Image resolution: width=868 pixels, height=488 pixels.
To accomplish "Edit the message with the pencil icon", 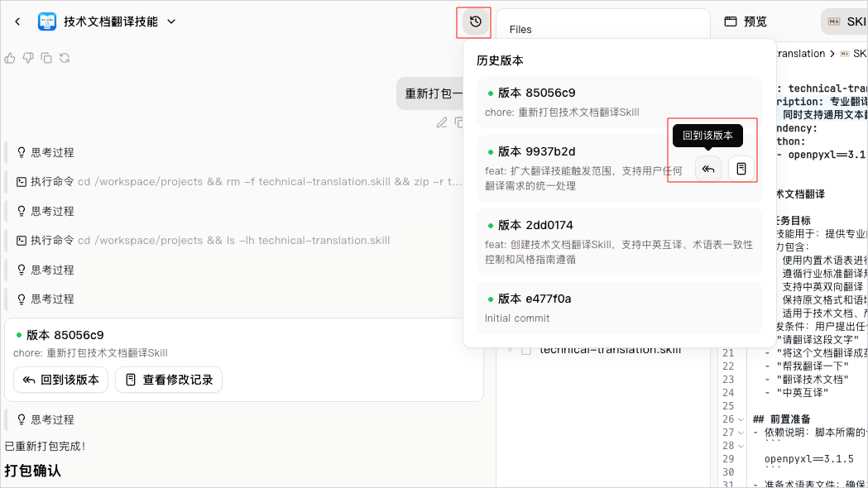I will [x=442, y=123].
